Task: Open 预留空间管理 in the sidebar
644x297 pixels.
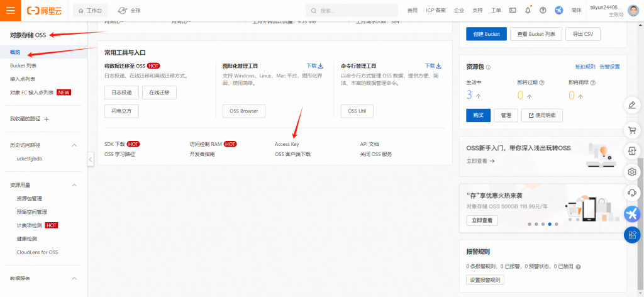Action: (31, 212)
